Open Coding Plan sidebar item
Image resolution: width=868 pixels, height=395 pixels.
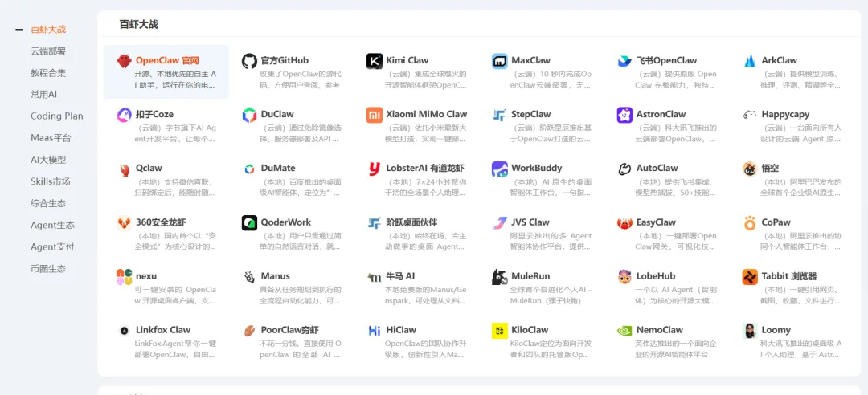(x=57, y=116)
